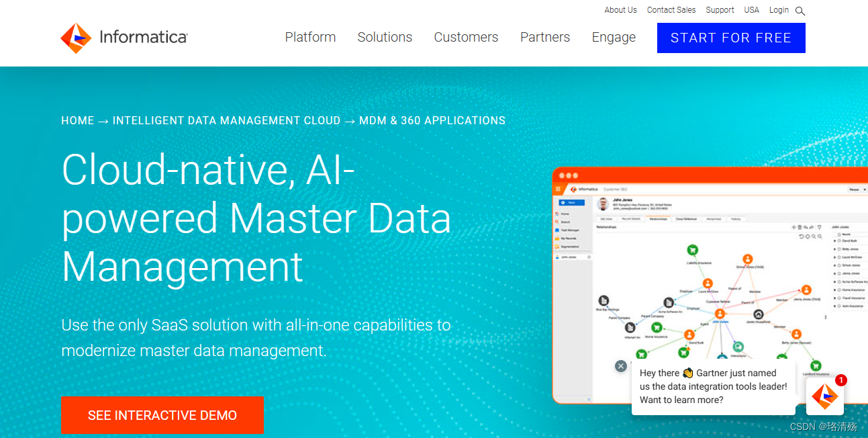Open the Gartner chat message bubble
Image resolution: width=868 pixels, height=438 pixels.
point(714,386)
